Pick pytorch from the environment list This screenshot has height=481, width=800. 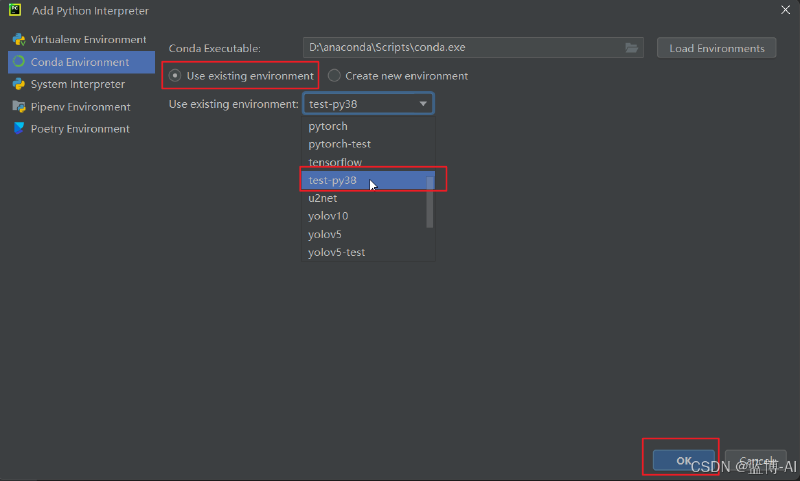pyautogui.click(x=368, y=126)
